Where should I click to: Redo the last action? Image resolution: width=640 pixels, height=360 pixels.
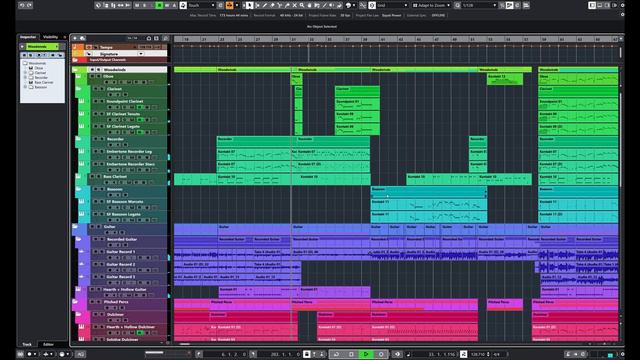(29, 5)
